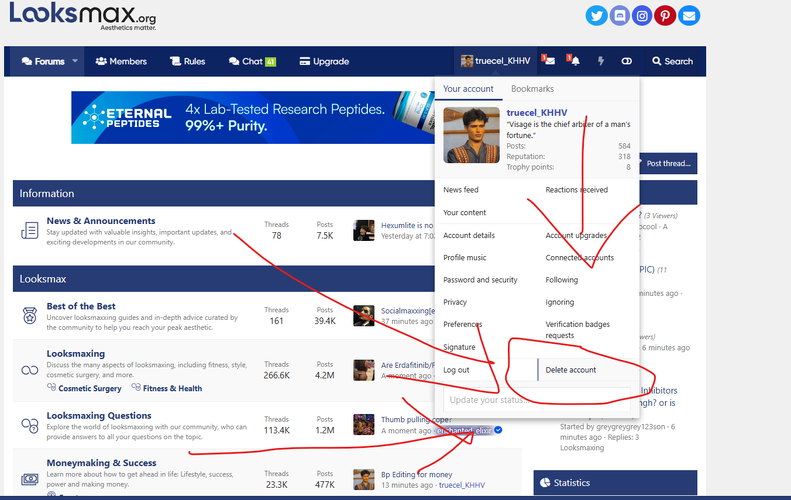This screenshot has height=500, width=791.
Task: Open the truecel_KHHV account menu in navbar
Action: (x=495, y=61)
